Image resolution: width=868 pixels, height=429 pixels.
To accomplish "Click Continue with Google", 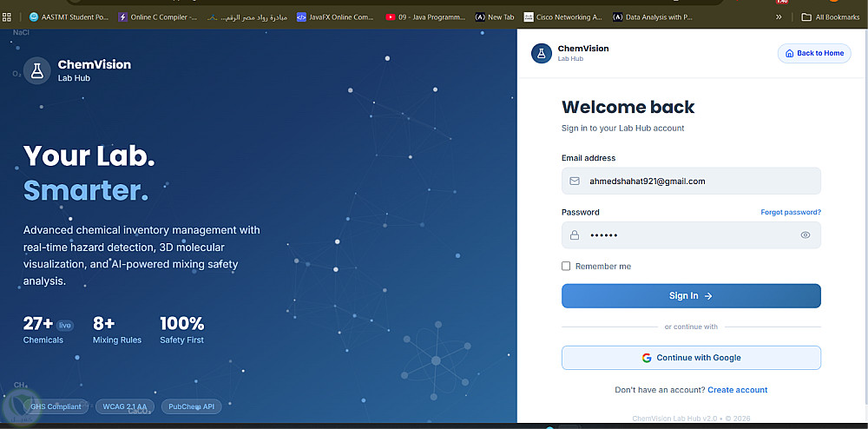I will [691, 358].
